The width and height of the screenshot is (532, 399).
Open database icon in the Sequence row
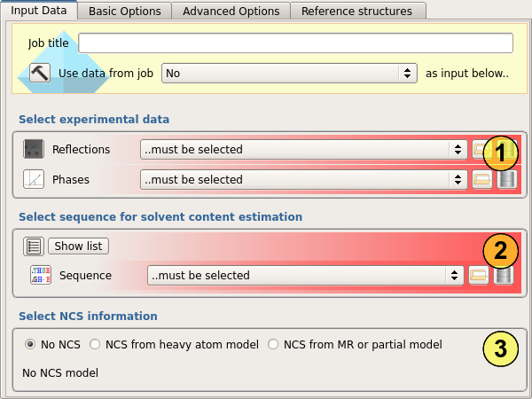coord(503,275)
